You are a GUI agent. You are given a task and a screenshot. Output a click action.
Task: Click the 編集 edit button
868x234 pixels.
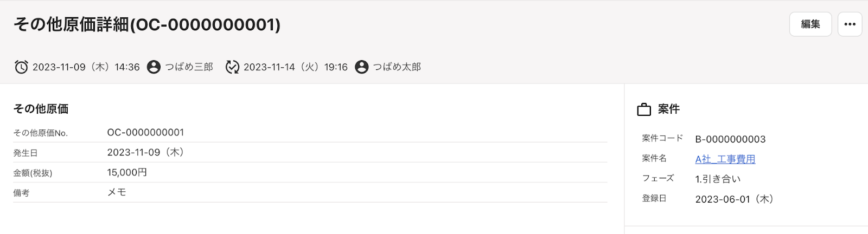[810, 24]
